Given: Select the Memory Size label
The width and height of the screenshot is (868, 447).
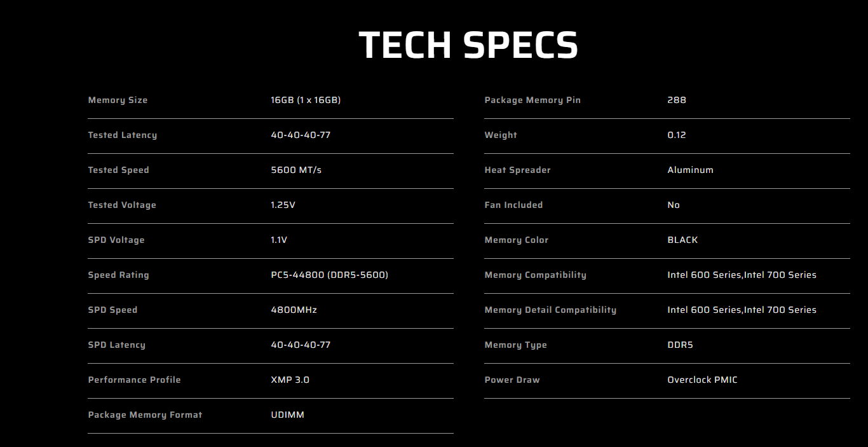Looking at the screenshot, I should coord(118,100).
